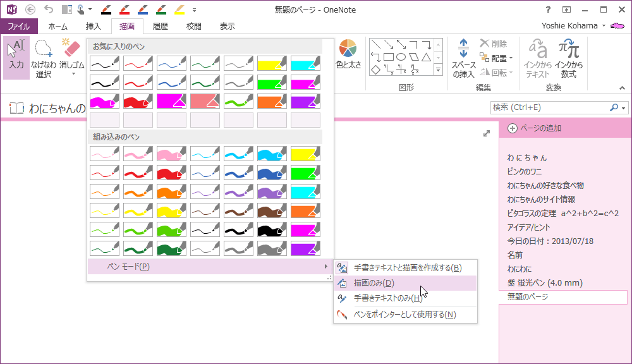Image resolution: width=632 pixels, height=364 pixels.
Task: Pick the thick brown pen in built-in pens
Action: (x=272, y=210)
